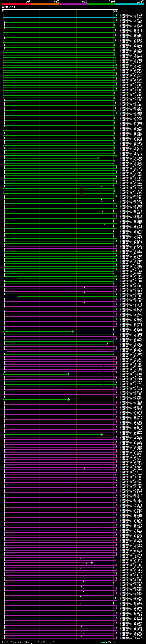146x644 pixels.
Task: Click the UniRef100_O49888 label
Action: pyautogui.click(x=131, y=72)
